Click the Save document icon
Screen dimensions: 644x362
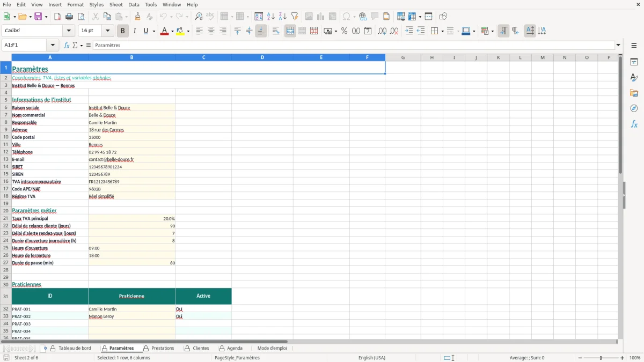click(x=38, y=17)
